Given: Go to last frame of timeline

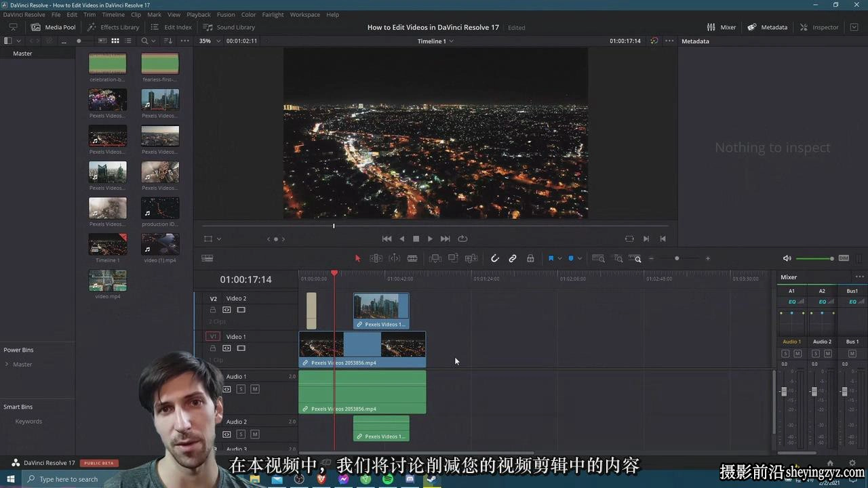Looking at the screenshot, I should (x=445, y=239).
